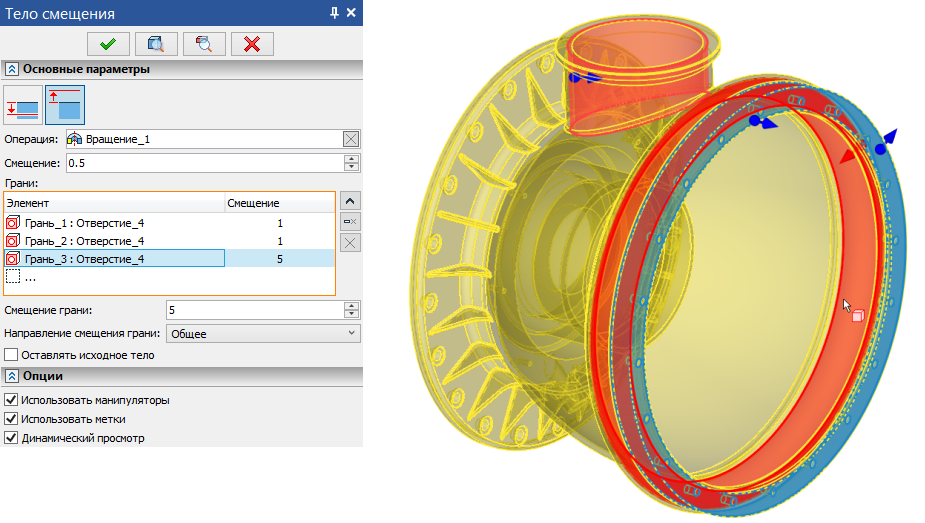
Task: Select row Грань_3 : Отверстие_4
Action: tap(170, 258)
